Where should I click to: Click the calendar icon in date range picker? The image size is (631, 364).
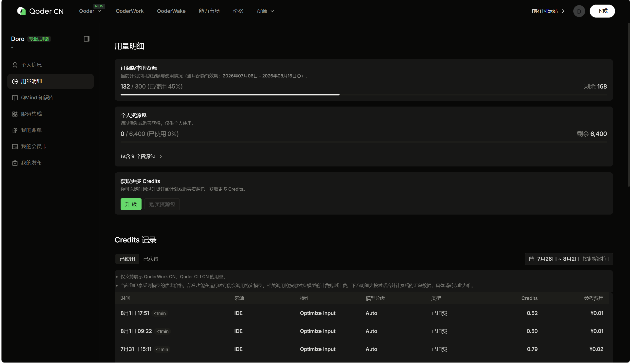pos(532,259)
